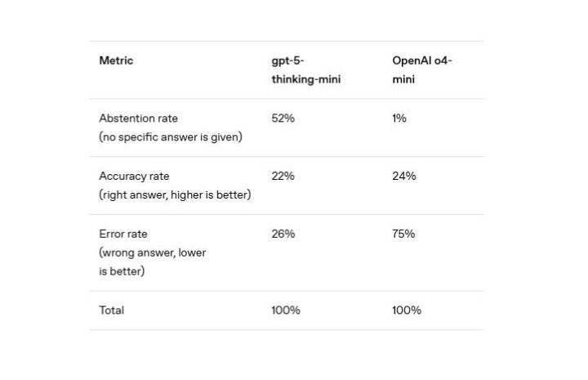The width and height of the screenshot is (588, 380).
Task: Click the 52% abstention rate value
Action: coord(283,118)
